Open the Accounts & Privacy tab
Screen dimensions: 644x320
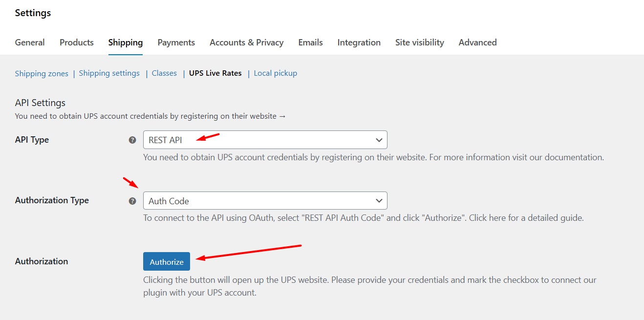(247, 43)
